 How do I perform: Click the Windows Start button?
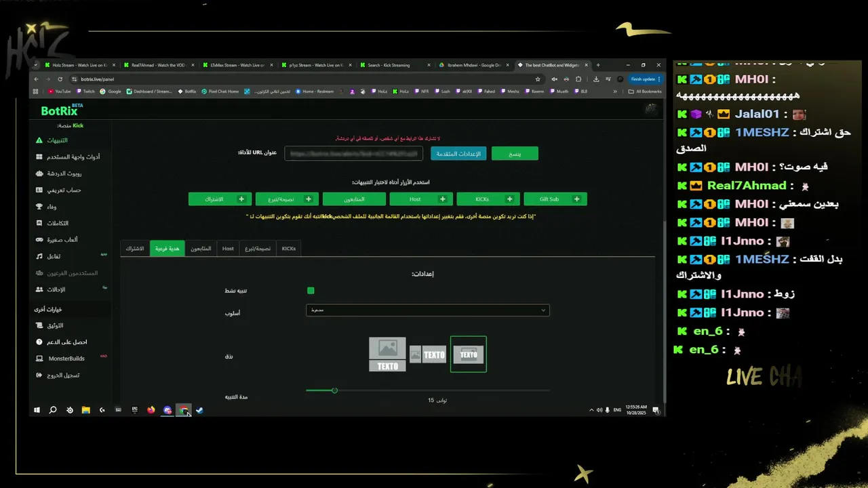pyautogui.click(x=37, y=410)
